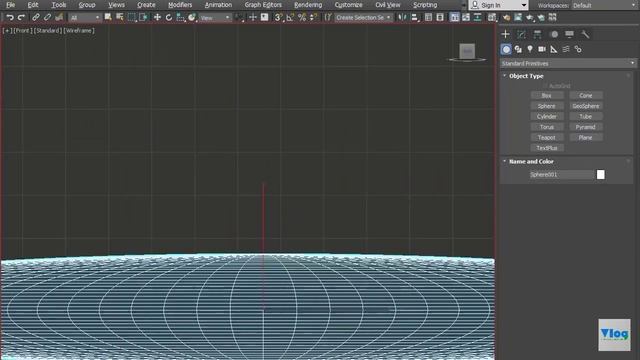Switch to the Hierarchy command panel tab
Image resolution: width=640 pixels, height=360 pixels.
click(x=537, y=34)
